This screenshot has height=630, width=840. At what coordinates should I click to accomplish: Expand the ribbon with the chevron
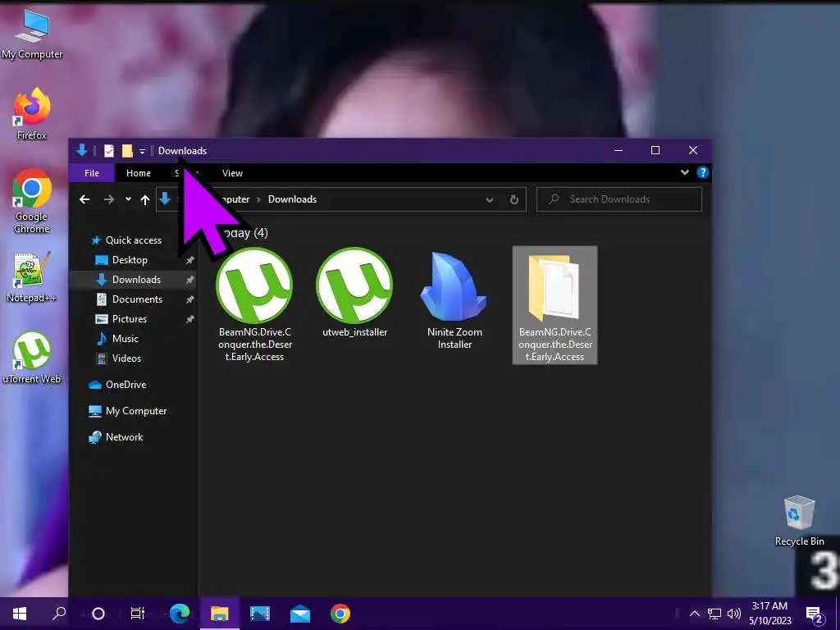click(685, 172)
